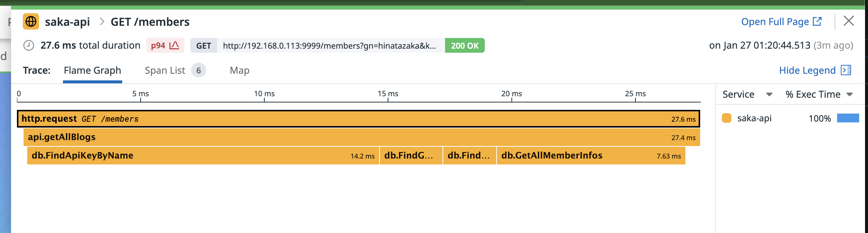Click the 100% value in legend
Image resolution: width=868 pixels, height=233 pixels.
click(x=820, y=118)
